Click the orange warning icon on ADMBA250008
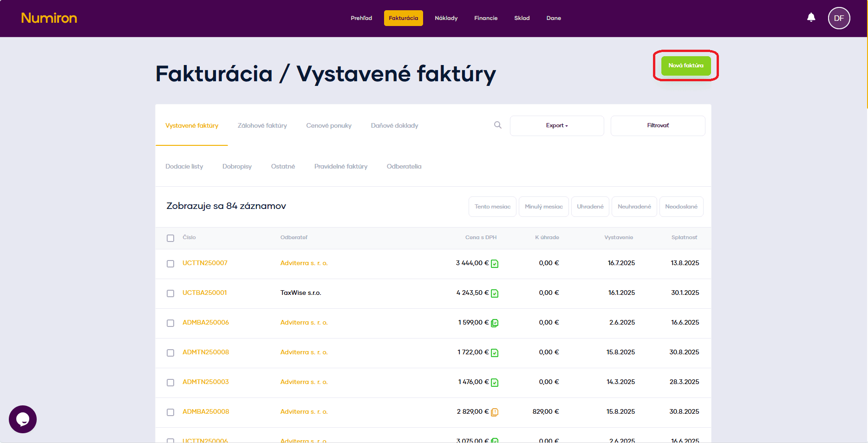 pos(495,412)
